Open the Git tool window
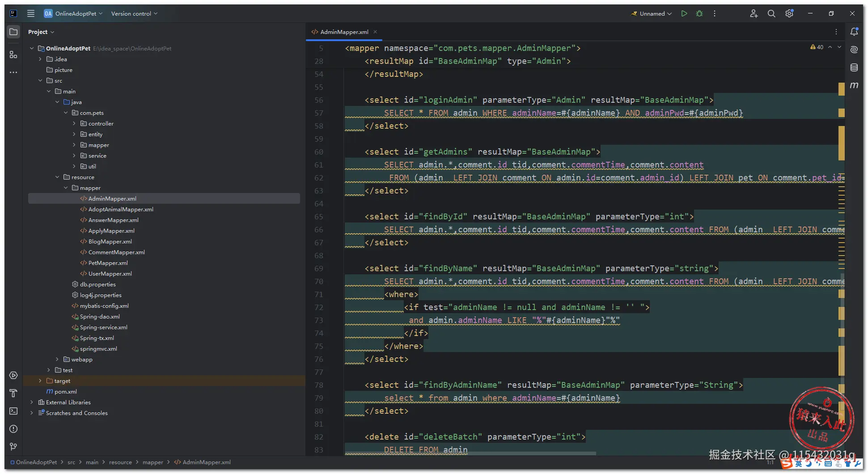This screenshot has width=868, height=474. pyautogui.click(x=13, y=447)
